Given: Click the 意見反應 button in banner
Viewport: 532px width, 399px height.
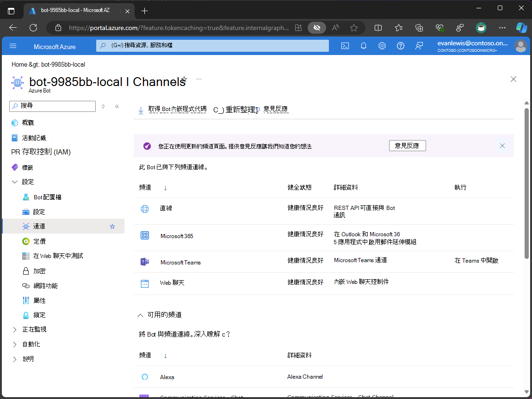Looking at the screenshot, I should (x=407, y=146).
